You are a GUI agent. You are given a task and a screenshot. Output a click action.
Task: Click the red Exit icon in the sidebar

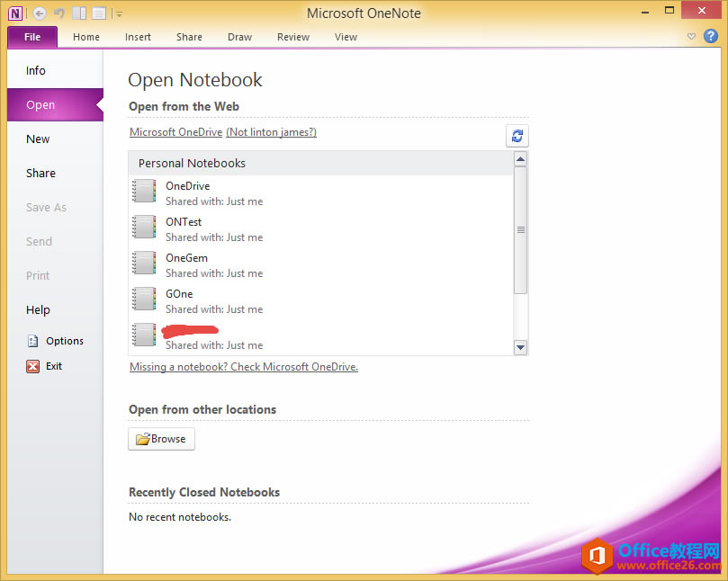pos(31,366)
